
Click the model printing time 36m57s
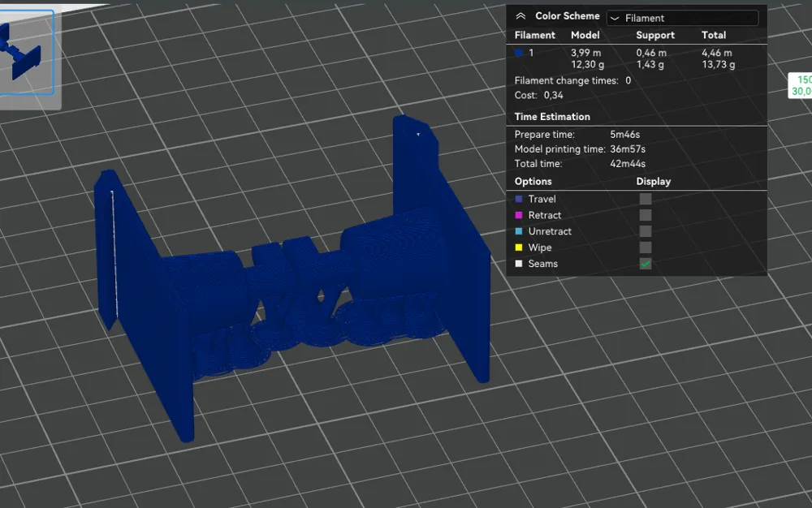pos(628,149)
